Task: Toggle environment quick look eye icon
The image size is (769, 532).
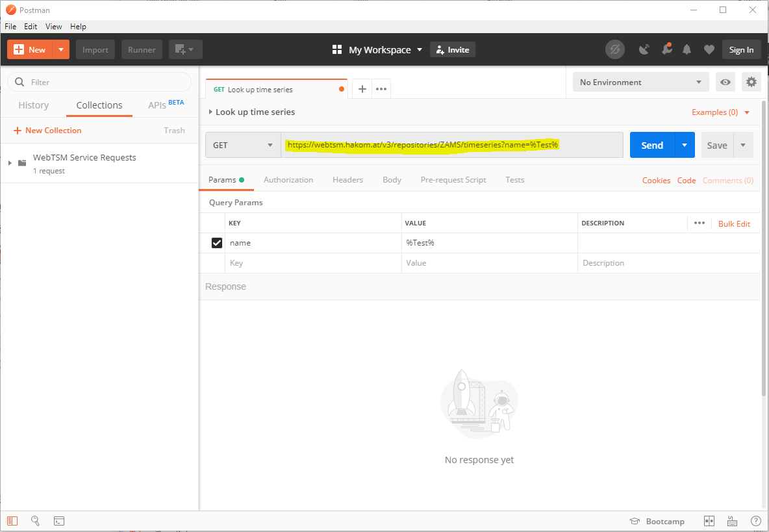Action: point(725,82)
